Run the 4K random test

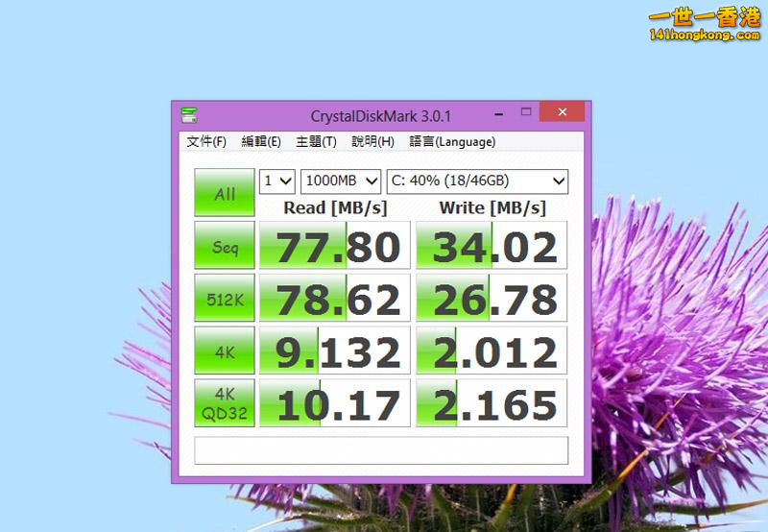(x=225, y=351)
